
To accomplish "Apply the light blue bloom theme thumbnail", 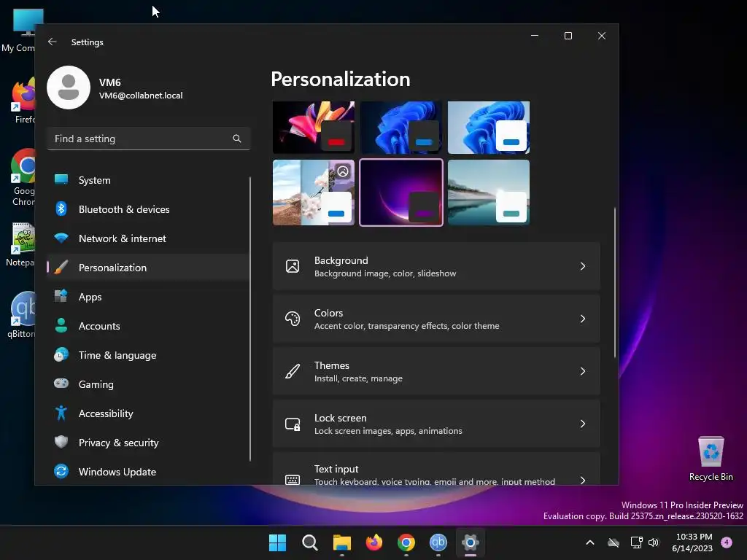I will [x=489, y=127].
